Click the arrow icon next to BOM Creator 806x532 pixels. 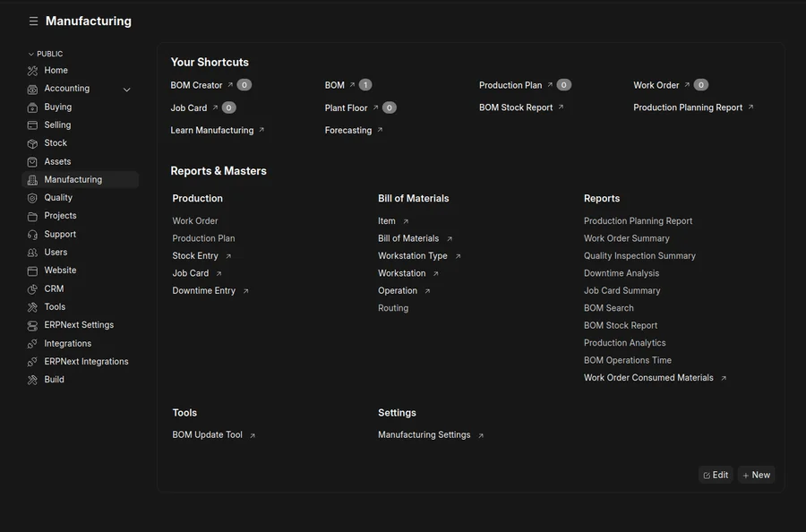click(x=230, y=85)
